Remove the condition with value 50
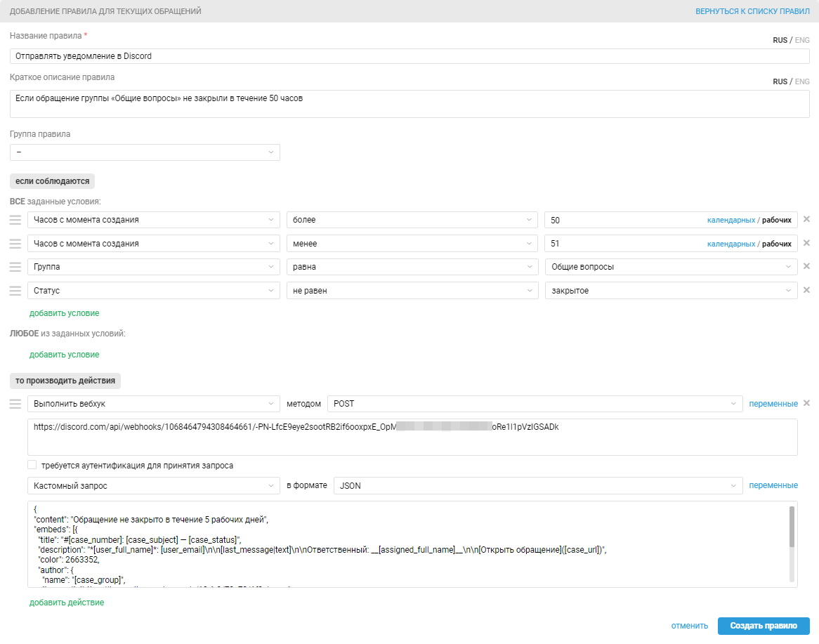The image size is (819, 644). (806, 219)
